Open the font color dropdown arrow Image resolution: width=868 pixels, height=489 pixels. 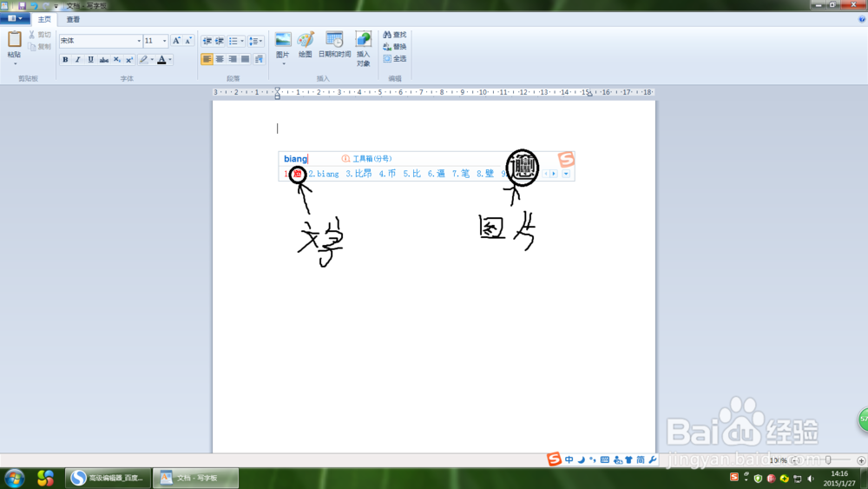coord(170,59)
